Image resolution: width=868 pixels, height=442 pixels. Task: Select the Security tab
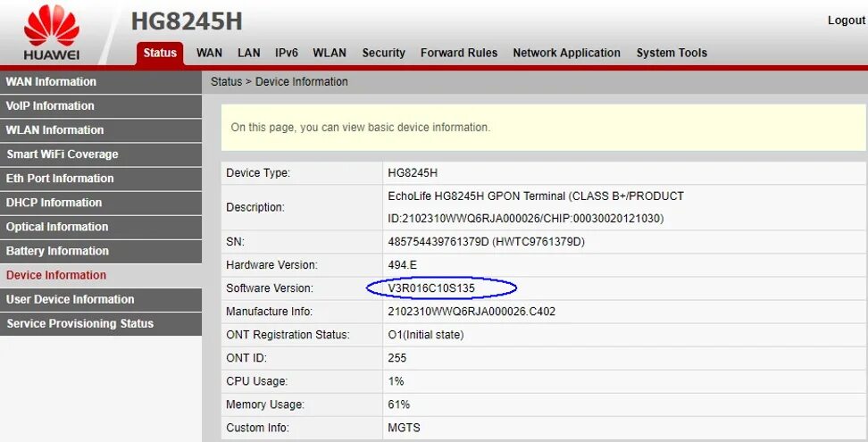384,53
